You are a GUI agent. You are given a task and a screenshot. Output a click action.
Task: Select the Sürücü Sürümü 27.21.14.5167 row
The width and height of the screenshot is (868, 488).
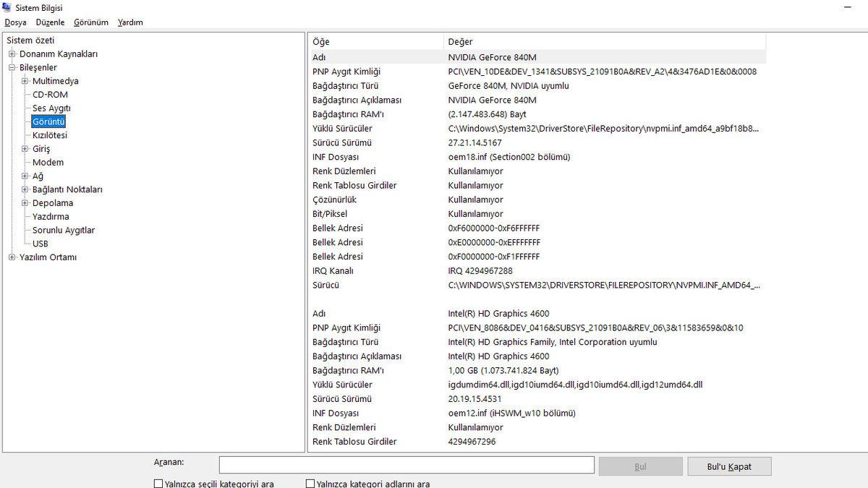[475, 142]
